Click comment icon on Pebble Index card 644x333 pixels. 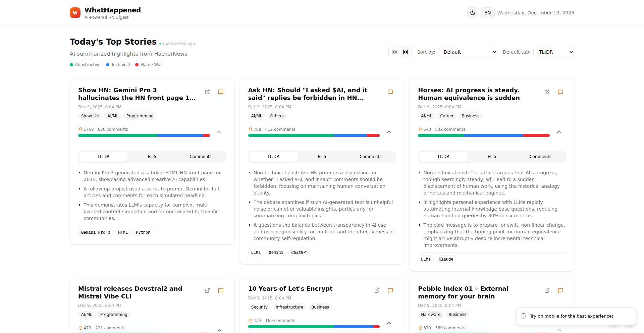click(x=560, y=290)
